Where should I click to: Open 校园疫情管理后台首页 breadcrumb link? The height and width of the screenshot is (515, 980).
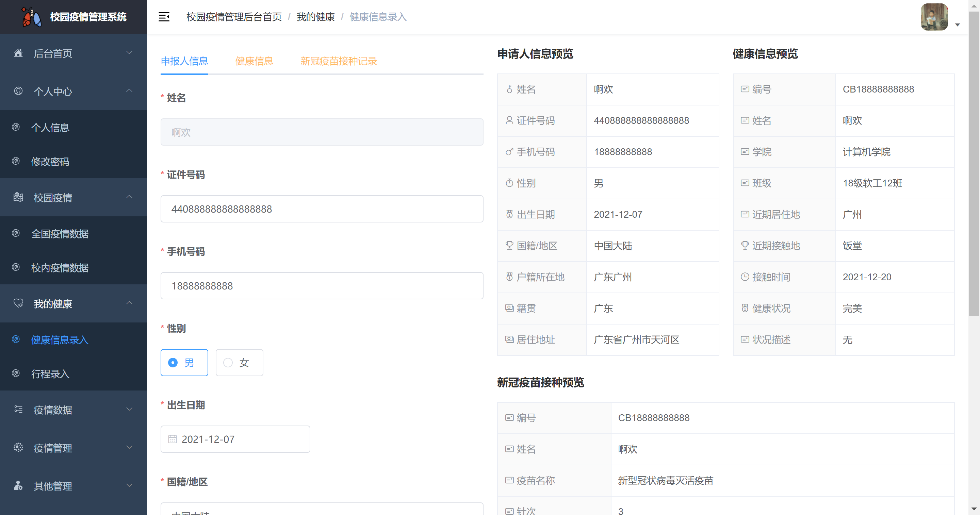233,17
